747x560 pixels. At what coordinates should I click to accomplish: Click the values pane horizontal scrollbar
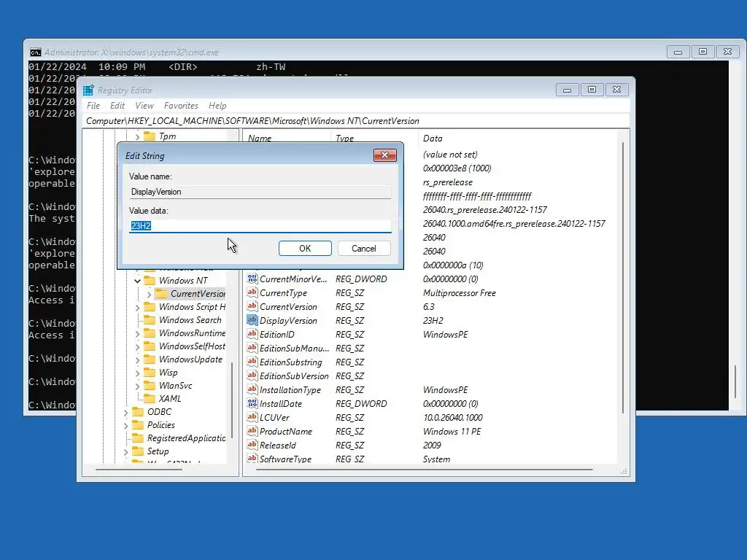[x=424, y=470]
